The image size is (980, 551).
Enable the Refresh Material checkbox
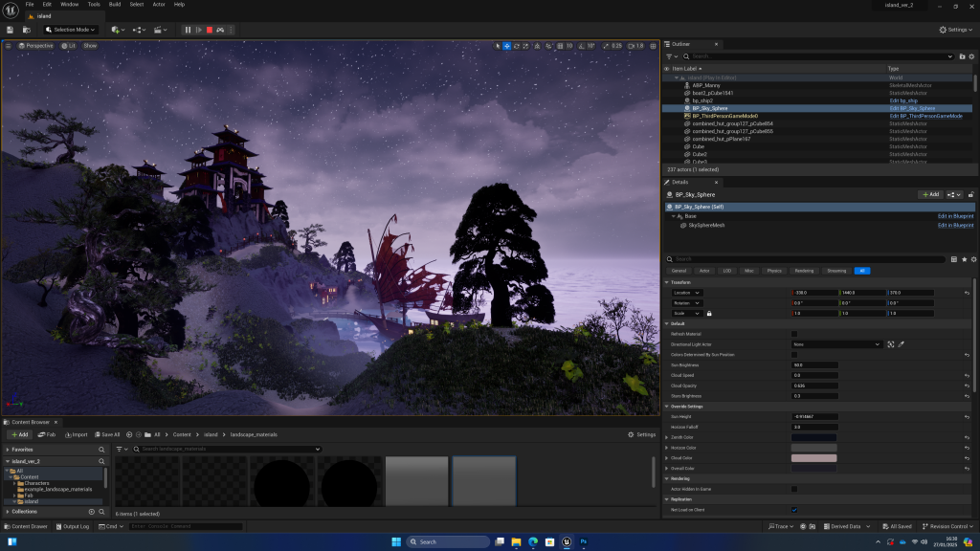coord(794,334)
